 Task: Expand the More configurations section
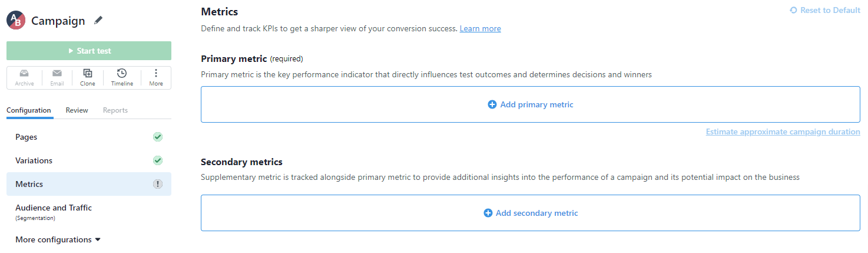[58, 239]
